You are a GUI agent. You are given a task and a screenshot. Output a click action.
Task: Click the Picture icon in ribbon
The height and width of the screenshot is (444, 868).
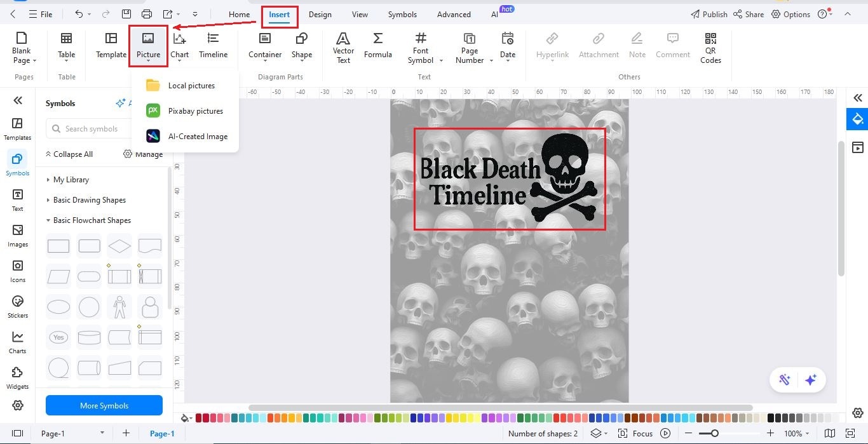tap(148, 39)
